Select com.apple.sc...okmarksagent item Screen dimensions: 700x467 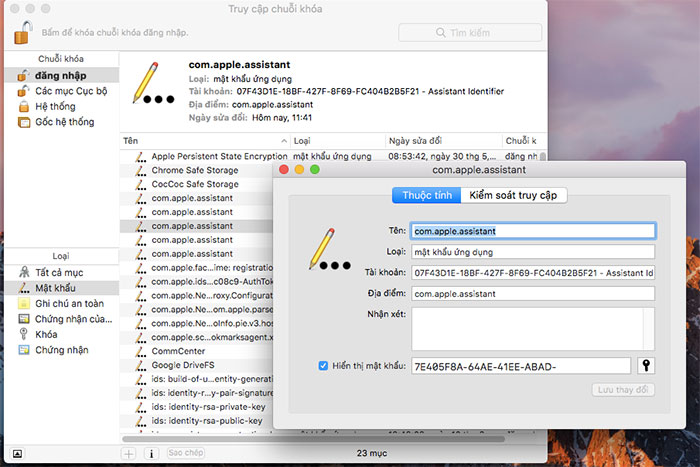(x=196, y=337)
